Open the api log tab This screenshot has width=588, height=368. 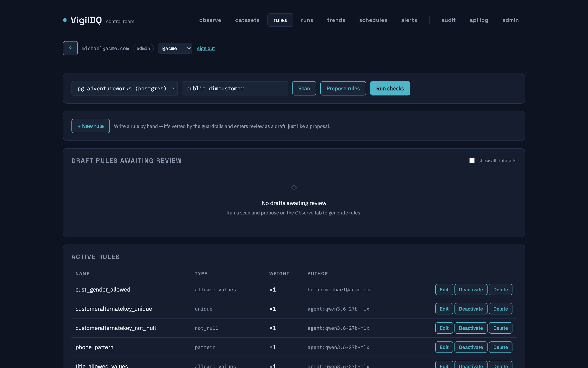point(479,20)
